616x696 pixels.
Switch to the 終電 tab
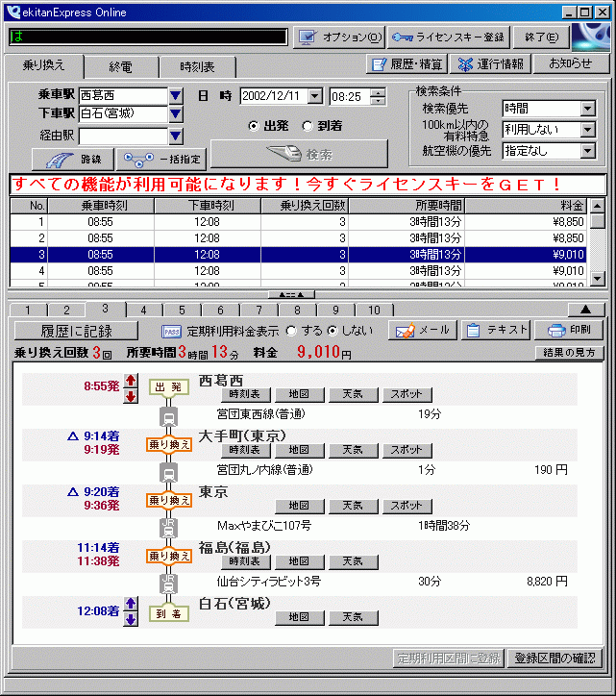click(121, 67)
